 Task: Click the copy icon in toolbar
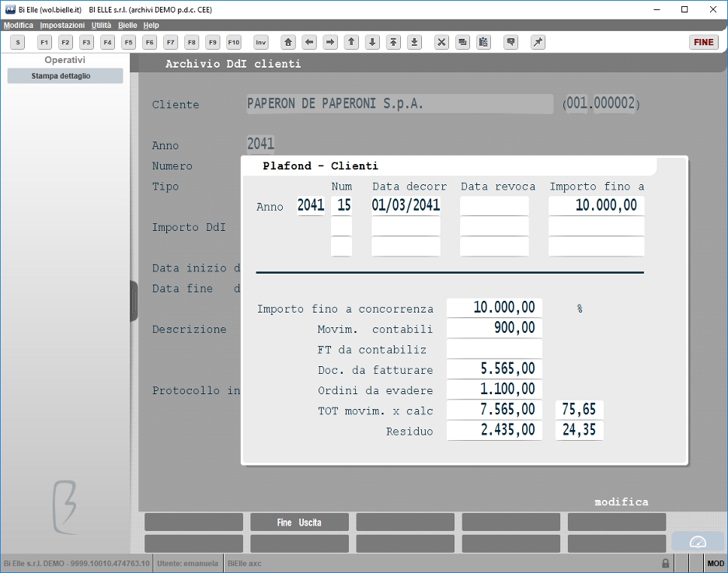click(x=462, y=42)
